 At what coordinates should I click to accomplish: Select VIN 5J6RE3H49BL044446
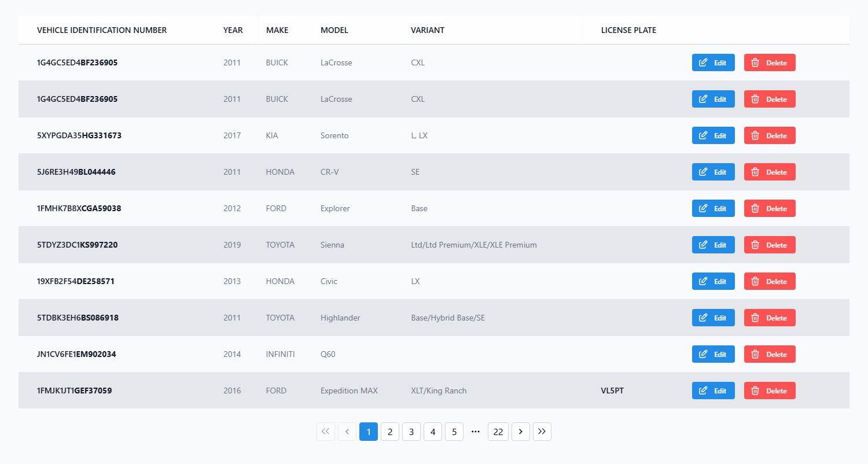[76, 172]
